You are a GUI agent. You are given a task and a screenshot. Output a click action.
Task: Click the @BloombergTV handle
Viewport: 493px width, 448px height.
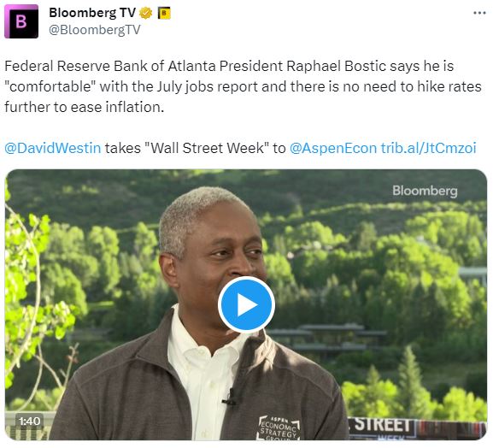click(x=94, y=30)
